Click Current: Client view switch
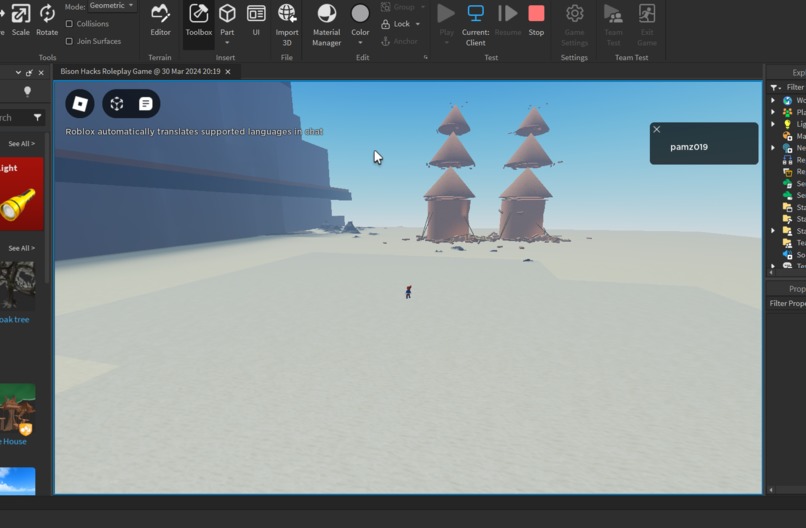 [475, 25]
